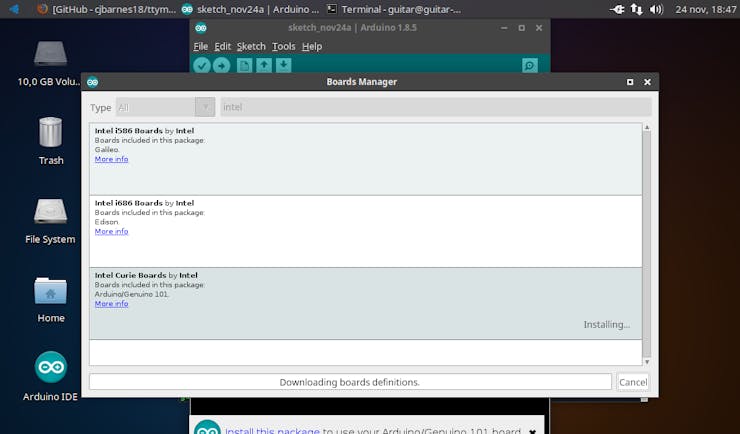Open More info for Intel i686 Boards

[x=111, y=231]
